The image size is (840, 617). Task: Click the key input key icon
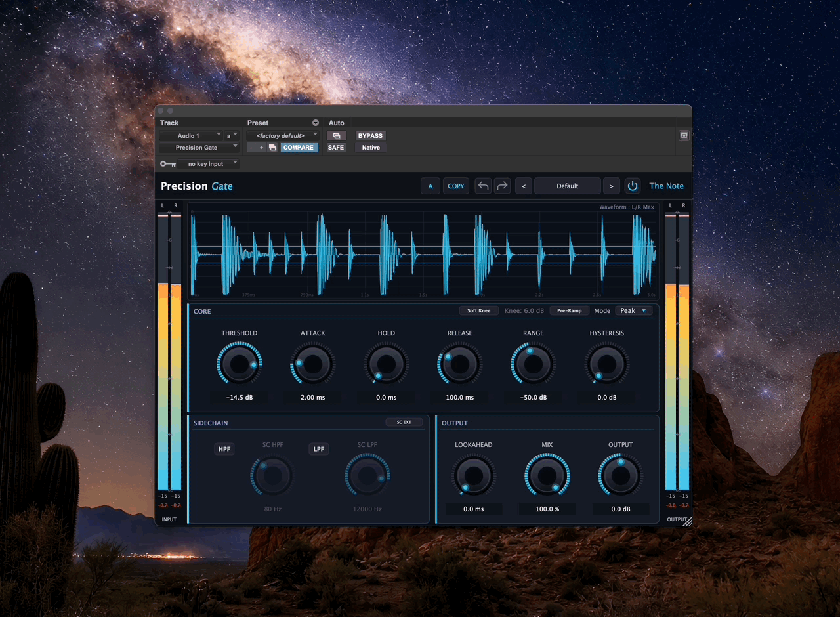[167, 163]
